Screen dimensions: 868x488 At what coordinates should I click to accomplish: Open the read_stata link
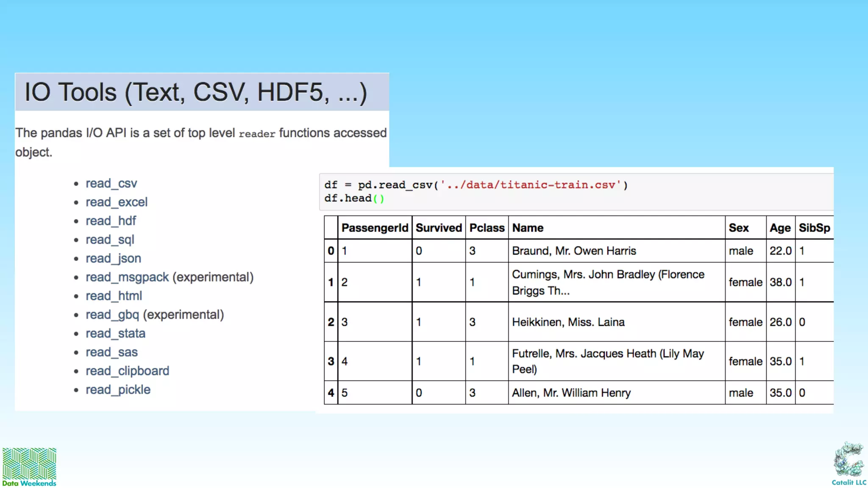click(x=115, y=333)
